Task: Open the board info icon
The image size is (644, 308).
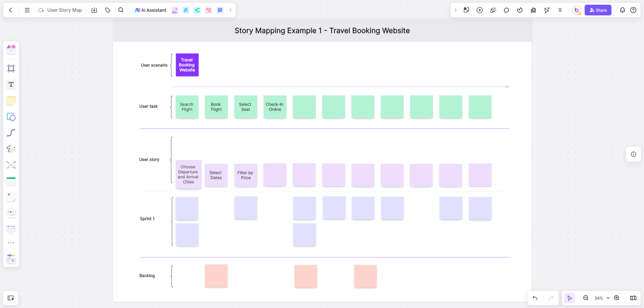Action: tap(634, 154)
